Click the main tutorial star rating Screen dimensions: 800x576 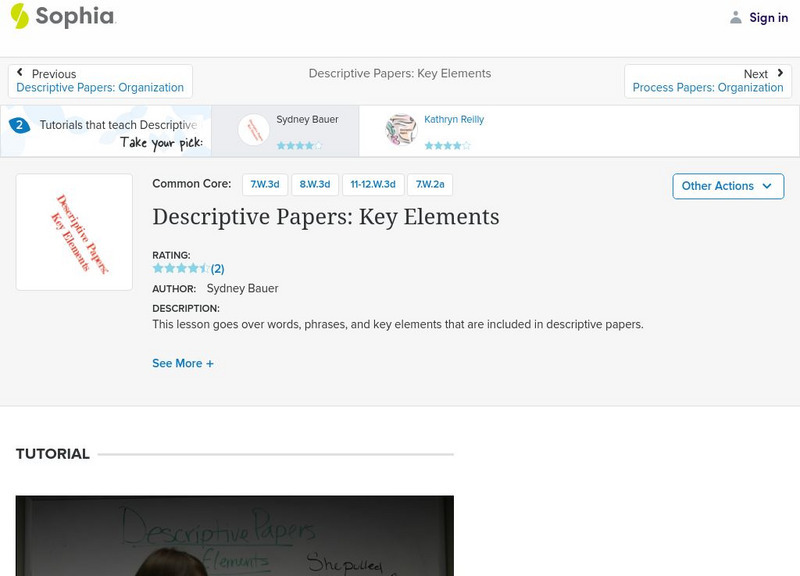(x=181, y=268)
